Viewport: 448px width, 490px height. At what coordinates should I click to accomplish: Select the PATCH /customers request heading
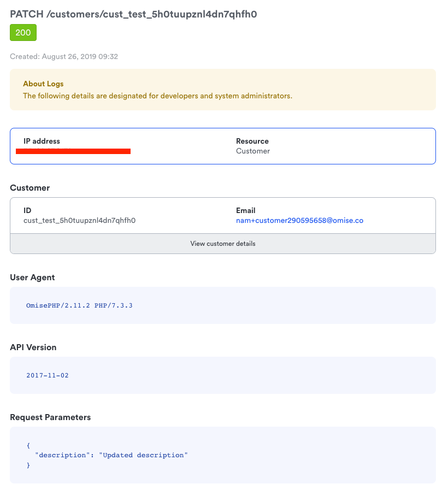[x=133, y=14]
